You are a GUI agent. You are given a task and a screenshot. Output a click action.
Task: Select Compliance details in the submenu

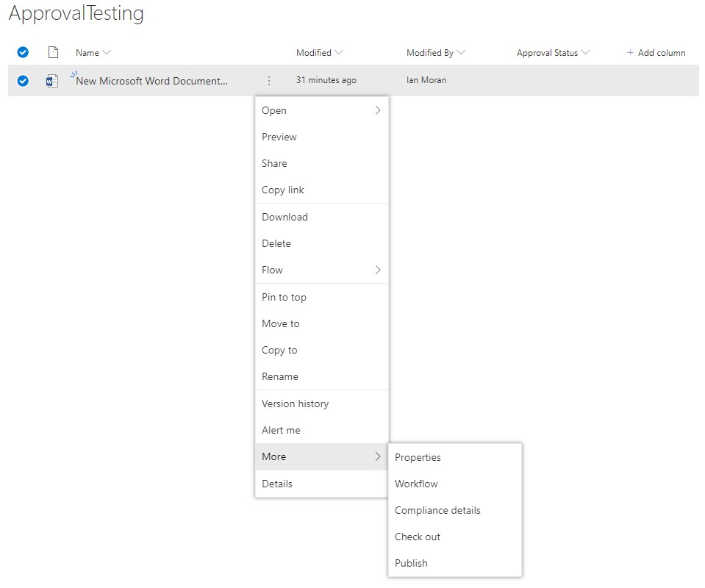pos(437,510)
